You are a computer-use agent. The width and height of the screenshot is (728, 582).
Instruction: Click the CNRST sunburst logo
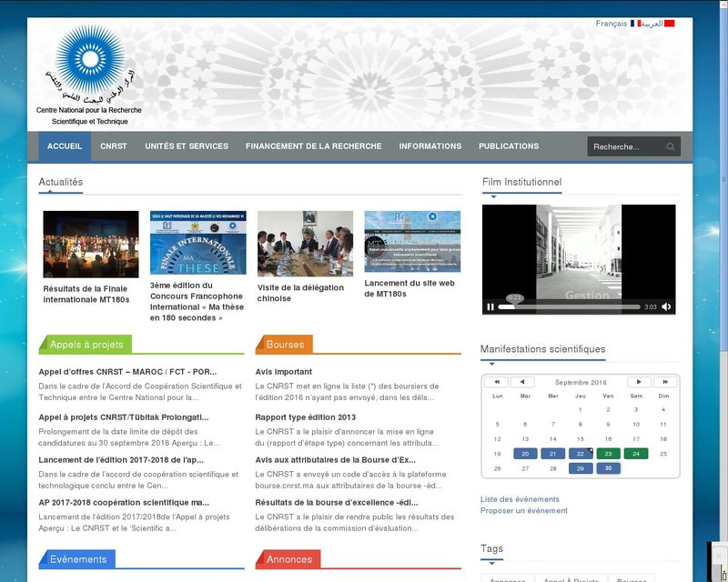click(89, 75)
